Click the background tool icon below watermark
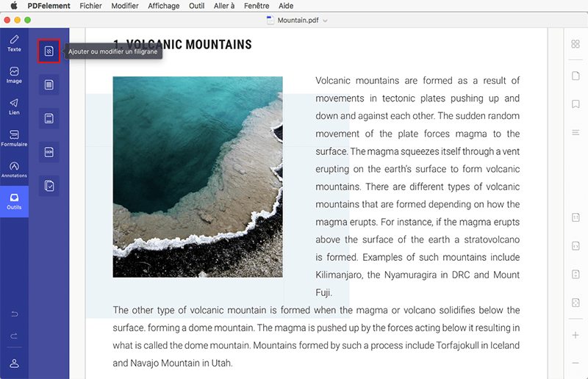588x379 pixels. point(49,84)
